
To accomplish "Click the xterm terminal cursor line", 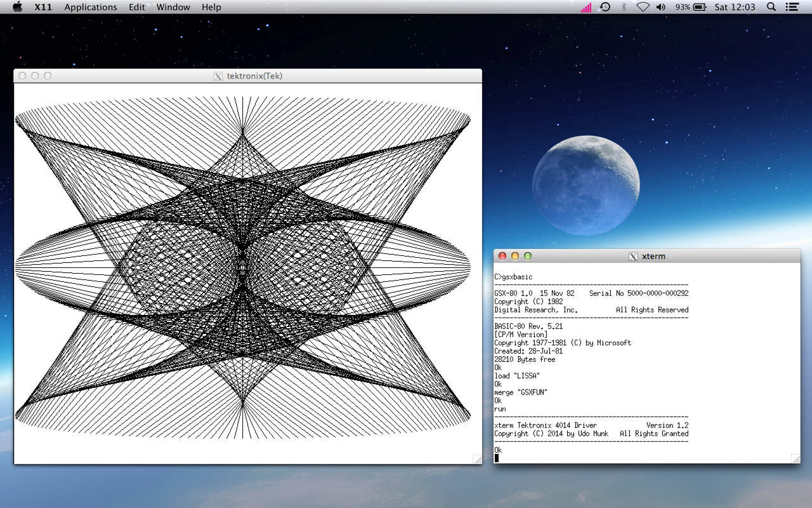I will [497, 458].
